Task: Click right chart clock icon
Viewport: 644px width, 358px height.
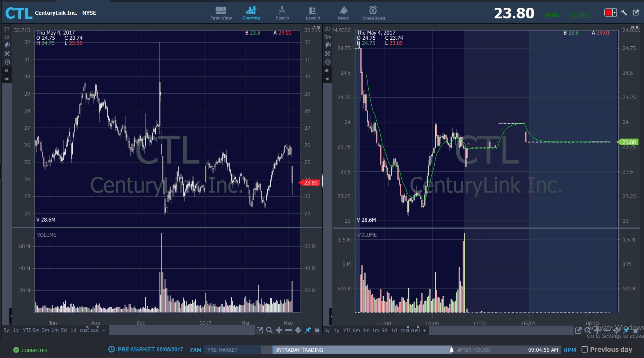Action: pyautogui.click(x=328, y=62)
